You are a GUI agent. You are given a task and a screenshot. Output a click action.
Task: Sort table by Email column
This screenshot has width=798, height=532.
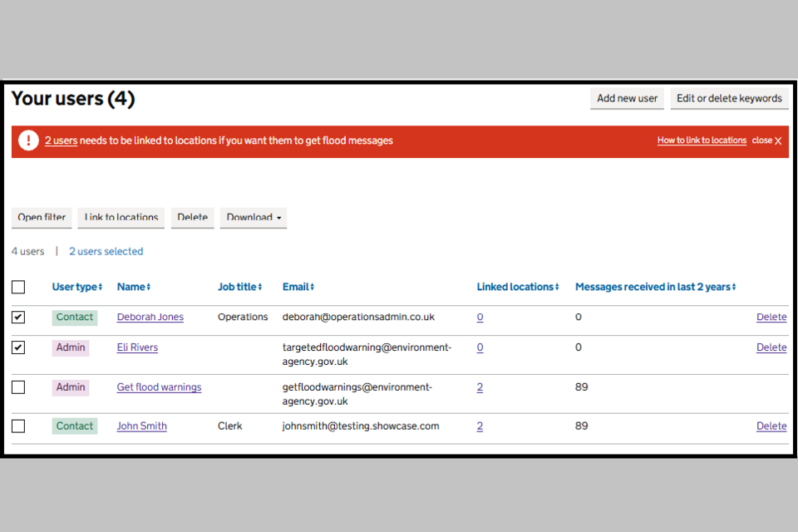(298, 287)
